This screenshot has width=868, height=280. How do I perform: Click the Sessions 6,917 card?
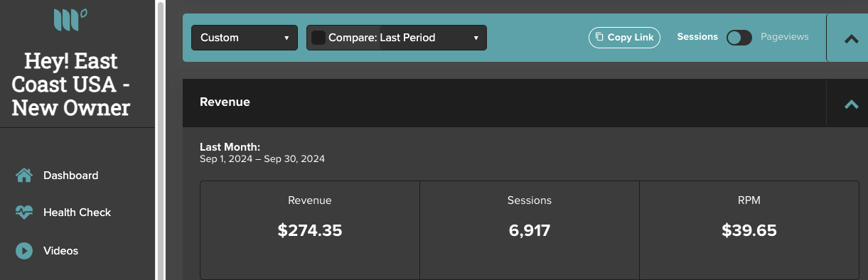(530, 230)
